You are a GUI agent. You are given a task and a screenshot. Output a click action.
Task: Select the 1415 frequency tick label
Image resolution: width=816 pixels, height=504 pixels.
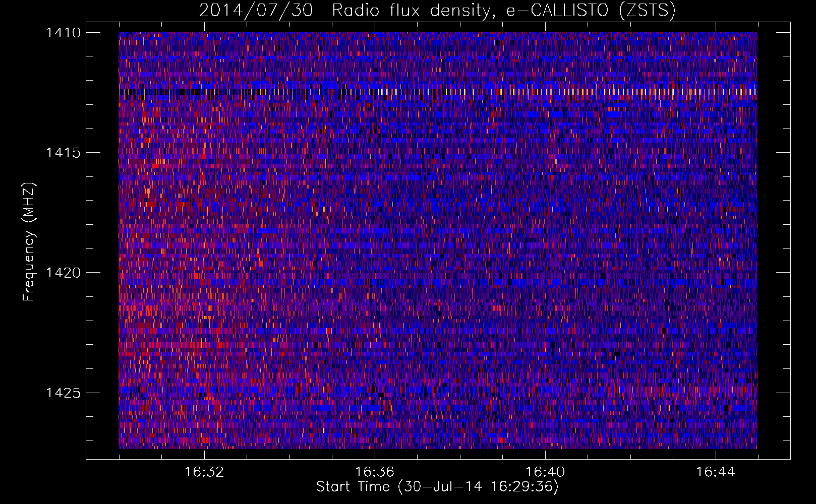pos(63,153)
